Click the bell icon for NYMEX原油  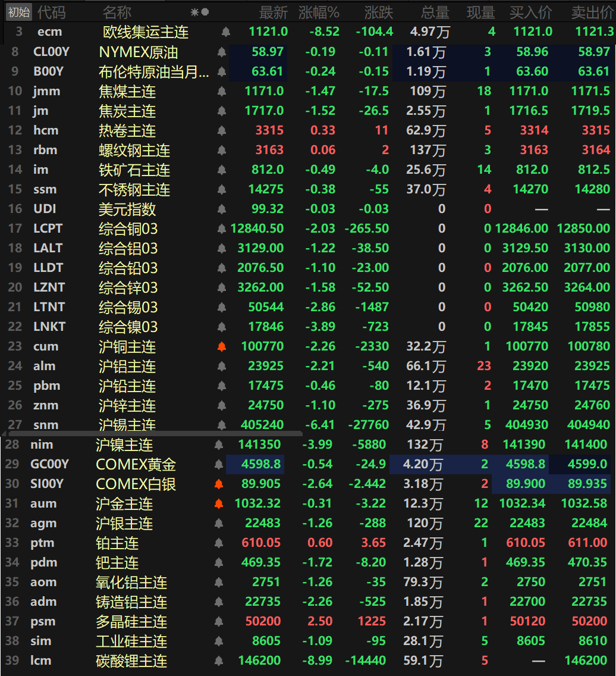(222, 52)
